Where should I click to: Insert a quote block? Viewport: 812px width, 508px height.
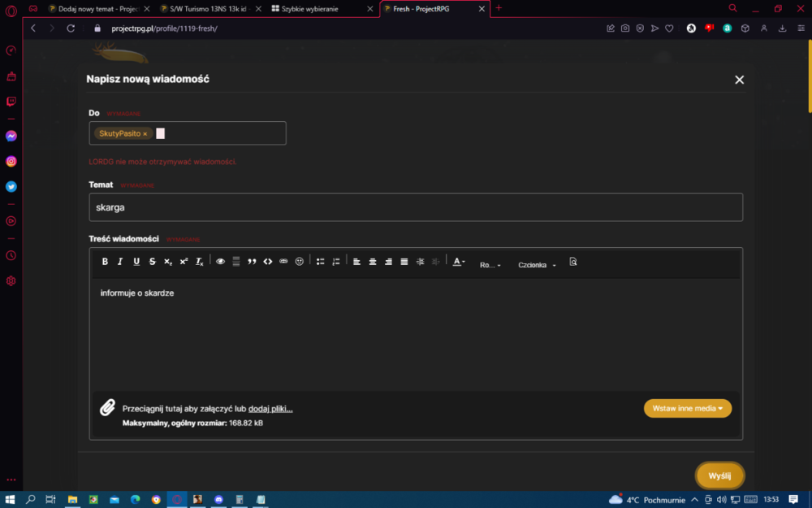pos(253,262)
